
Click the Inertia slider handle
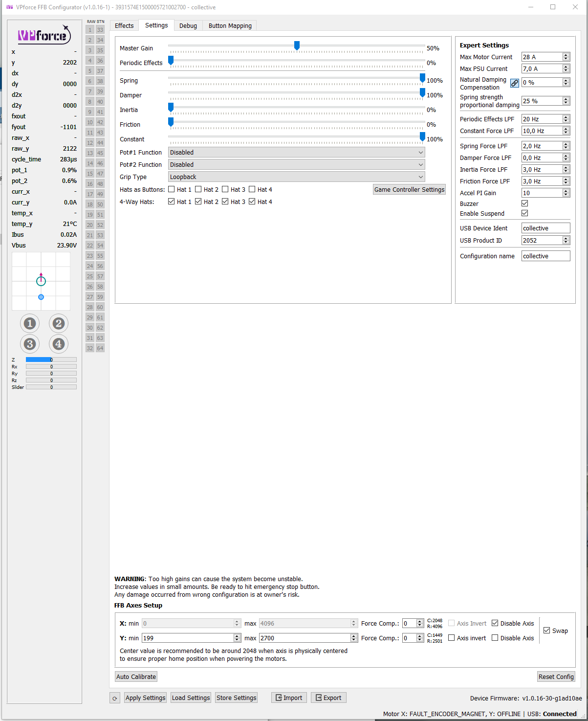pos(171,107)
